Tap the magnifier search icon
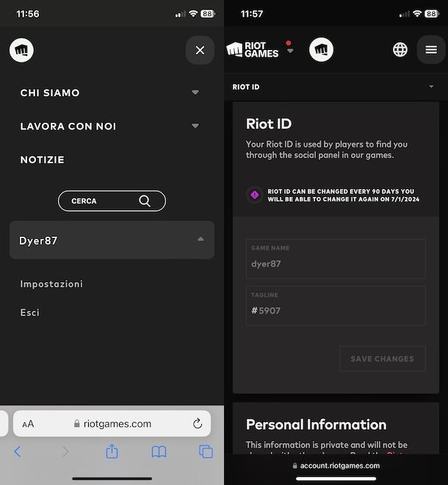 pos(145,201)
